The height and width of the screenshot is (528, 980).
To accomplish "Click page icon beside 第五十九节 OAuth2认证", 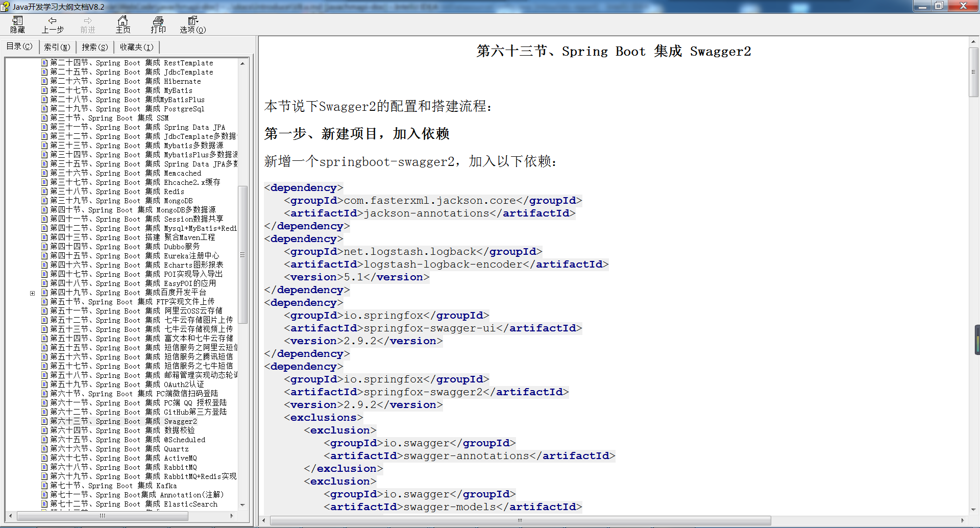I will (x=45, y=385).
